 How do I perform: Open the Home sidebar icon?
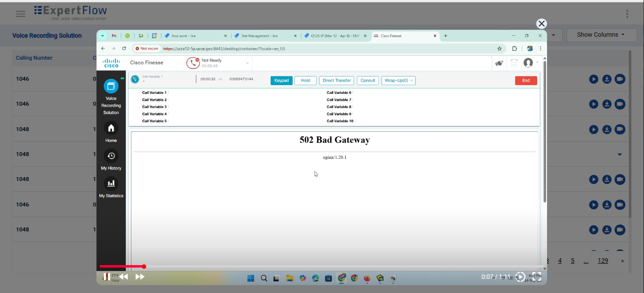tap(111, 128)
